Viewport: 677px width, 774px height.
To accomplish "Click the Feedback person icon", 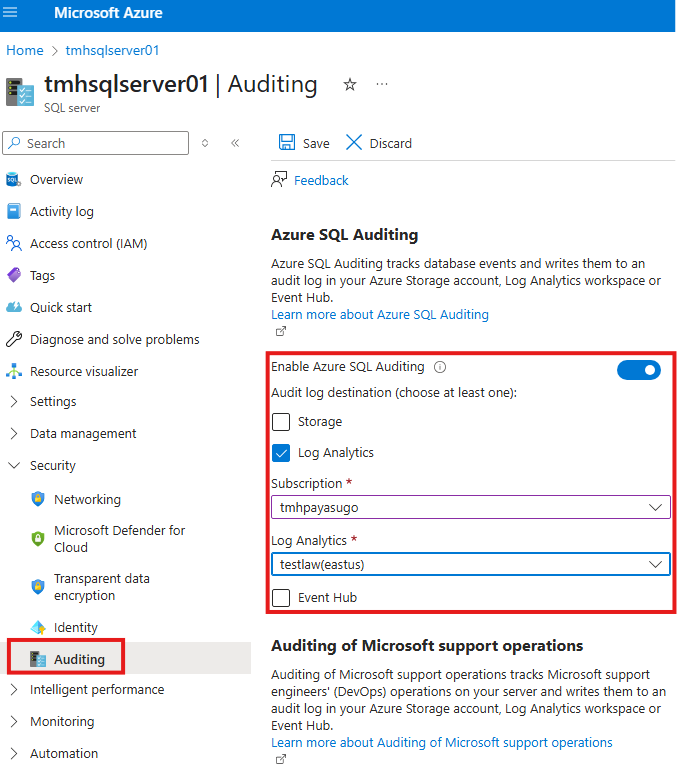I will pos(279,180).
